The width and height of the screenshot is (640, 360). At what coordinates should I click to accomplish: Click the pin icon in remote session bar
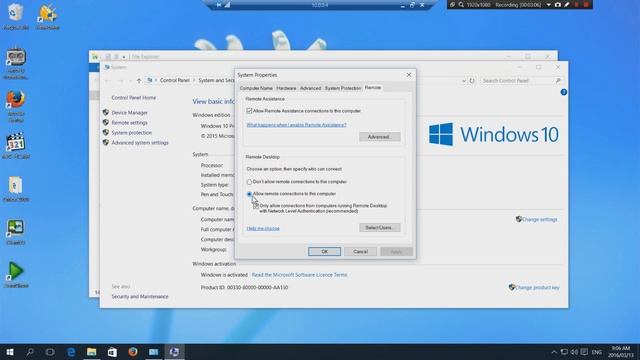coord(219,5)
